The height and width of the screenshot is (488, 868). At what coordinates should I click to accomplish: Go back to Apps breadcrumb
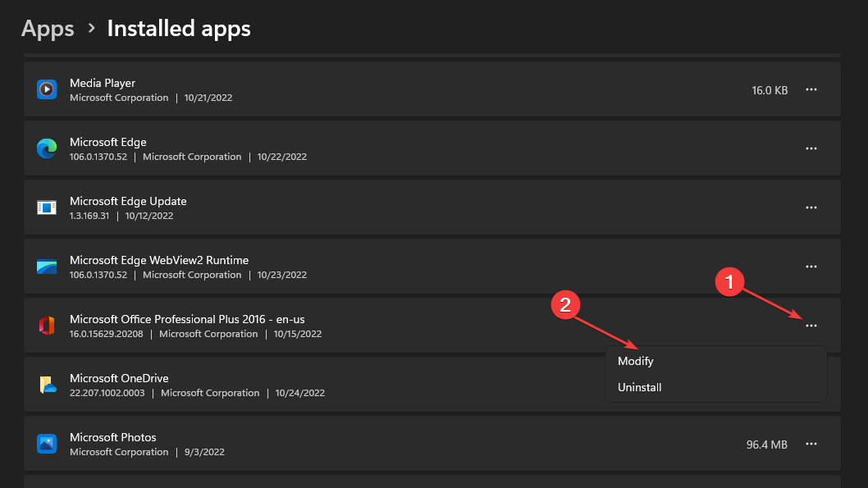[48, 28]
